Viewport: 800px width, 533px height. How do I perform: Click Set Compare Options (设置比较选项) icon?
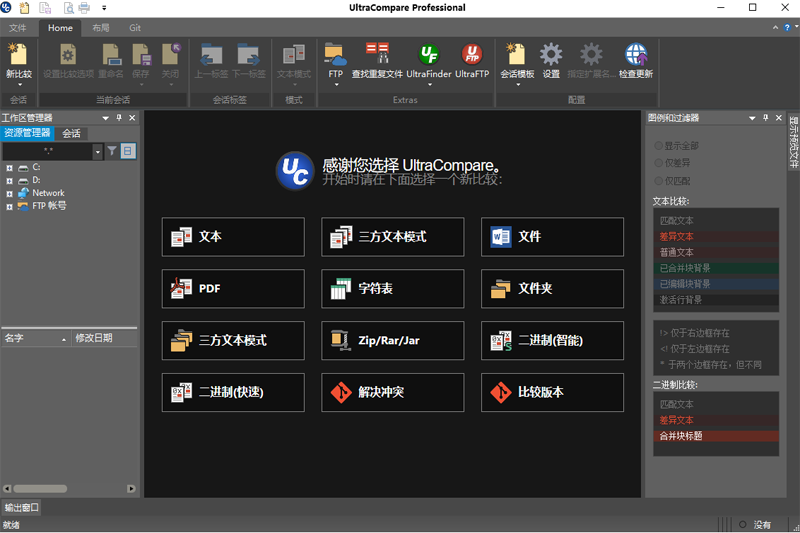(68, 55)
